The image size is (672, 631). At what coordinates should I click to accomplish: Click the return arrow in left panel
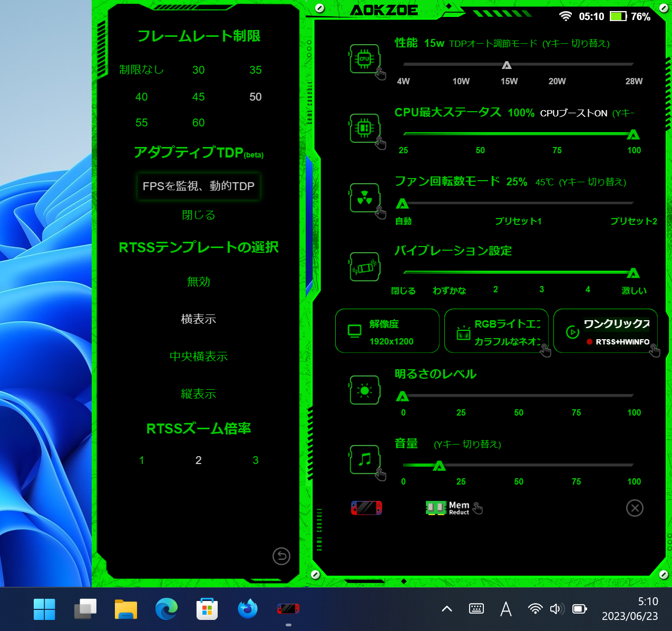point(281,556)
